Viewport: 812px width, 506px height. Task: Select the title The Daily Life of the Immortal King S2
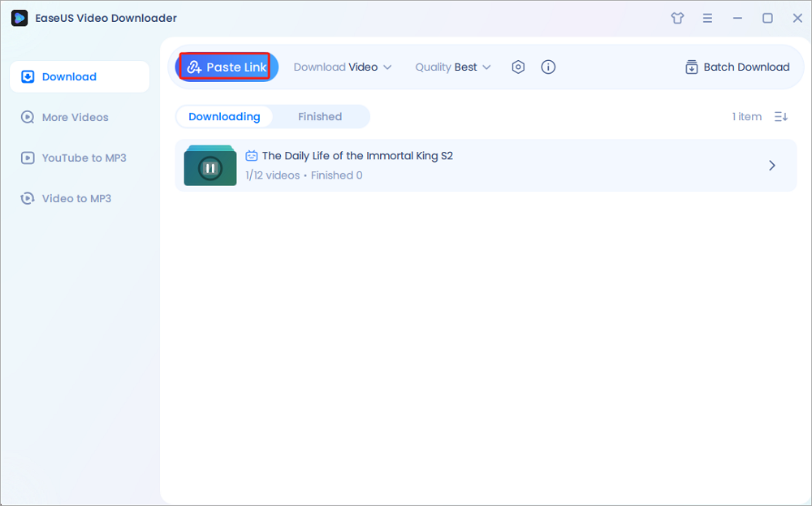tap(357, 155)
